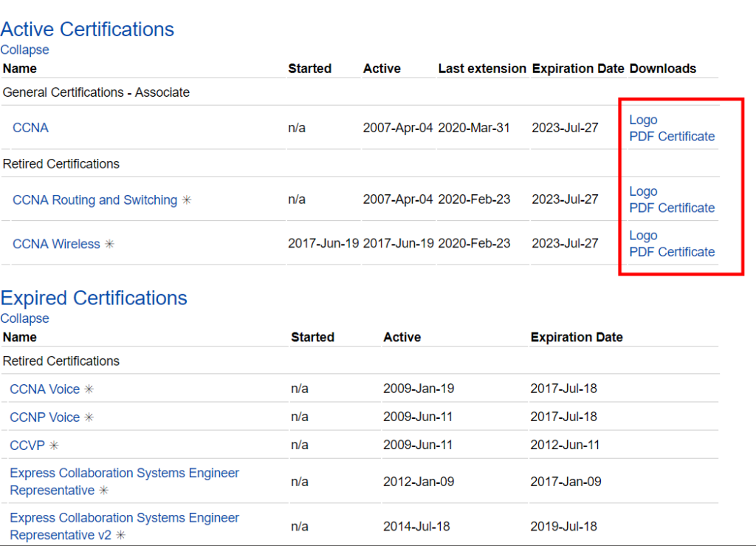Viewport: 756px width, 546px height.
Task: Open the expired CCVP certification
Action: 27,446
